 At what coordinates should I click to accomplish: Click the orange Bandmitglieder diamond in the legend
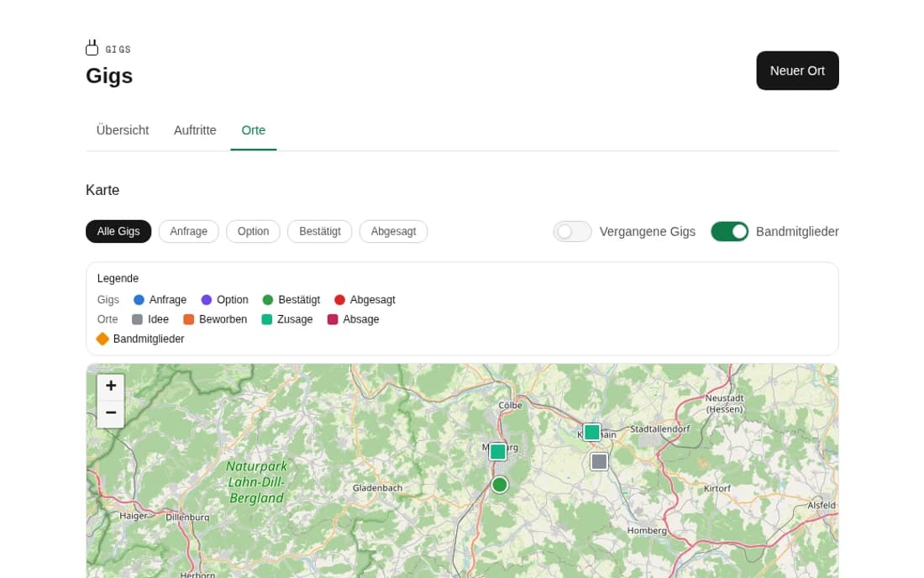coord(102,339)
